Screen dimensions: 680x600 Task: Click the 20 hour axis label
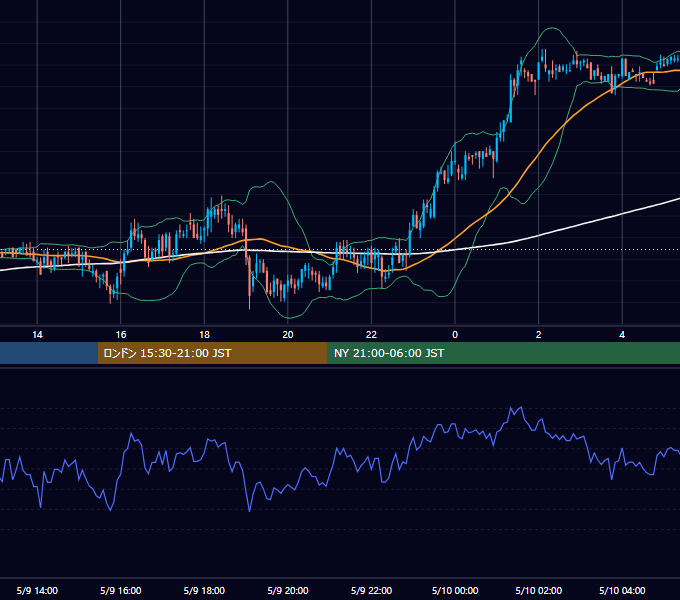288,335
